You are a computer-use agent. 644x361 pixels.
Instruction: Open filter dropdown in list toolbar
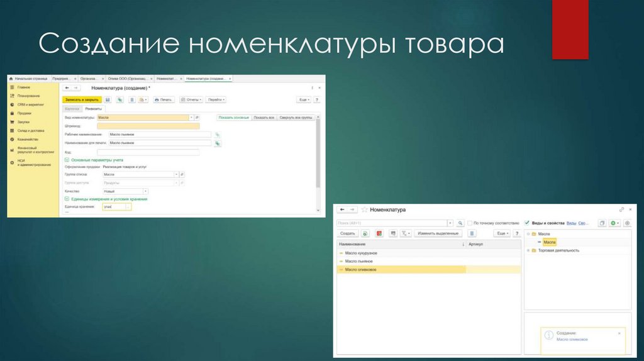pyautogui.click(x=406, y=233)
